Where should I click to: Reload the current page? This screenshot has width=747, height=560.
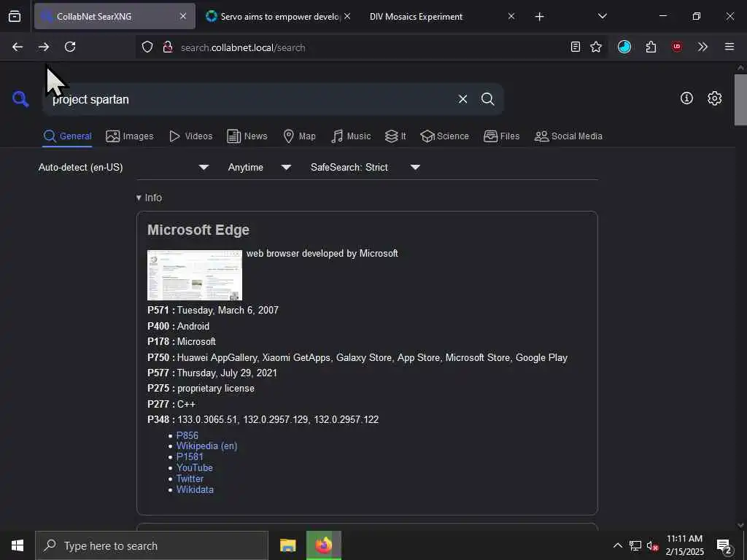click(x=70, y=47)
